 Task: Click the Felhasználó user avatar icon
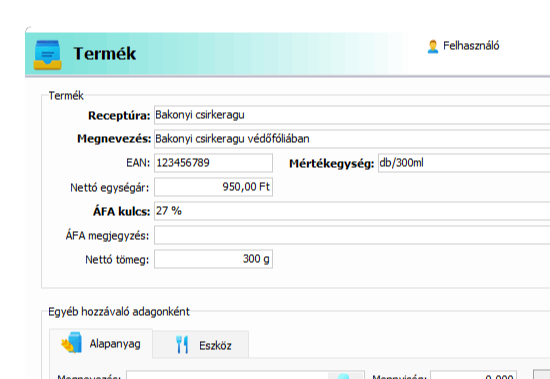pyautogui.click(x=433, y=46)
